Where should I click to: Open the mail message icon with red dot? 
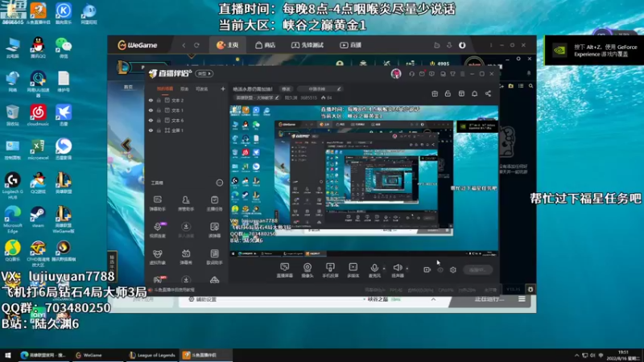pos(422,74)
